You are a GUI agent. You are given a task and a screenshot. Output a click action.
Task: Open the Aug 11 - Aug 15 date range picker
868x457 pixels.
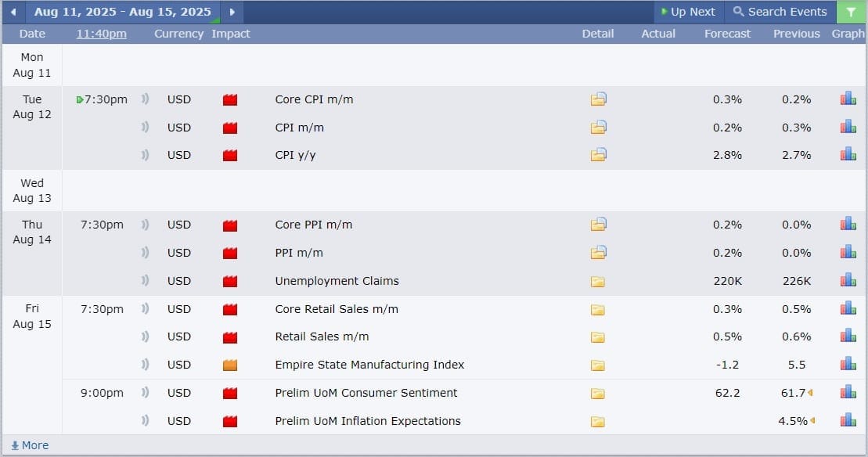click(x=122, y=12)
